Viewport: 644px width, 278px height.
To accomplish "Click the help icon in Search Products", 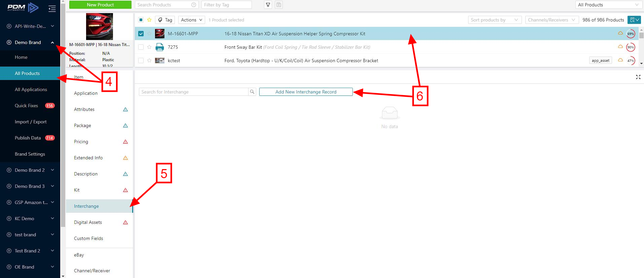I will point(194,5).
